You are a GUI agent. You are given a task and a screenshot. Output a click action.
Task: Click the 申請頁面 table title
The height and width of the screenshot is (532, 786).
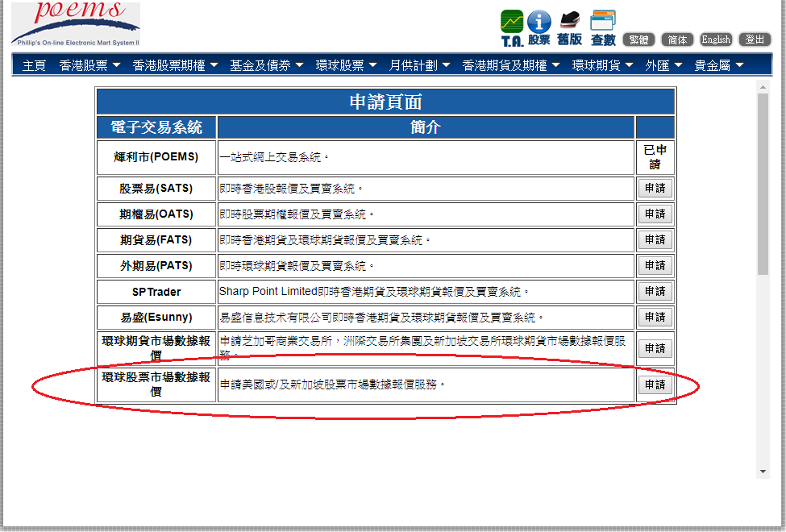(x=385, y=102)
